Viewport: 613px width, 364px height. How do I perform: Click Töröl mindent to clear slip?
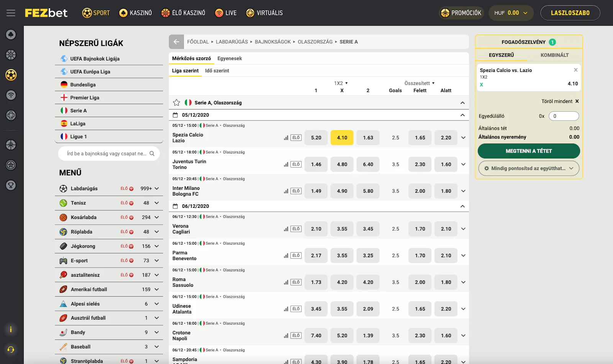coord(560,101)
